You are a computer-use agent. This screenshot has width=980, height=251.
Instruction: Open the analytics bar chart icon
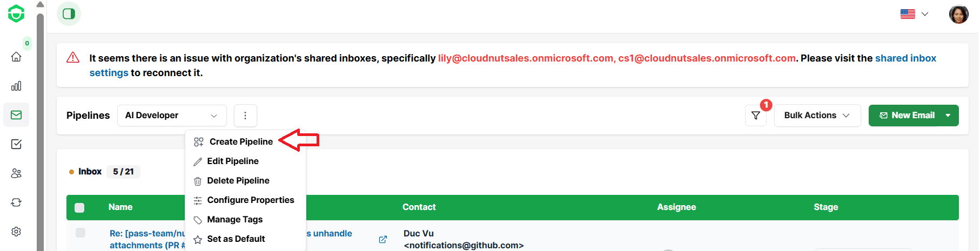pyautogui.click(x=16, y=86)
